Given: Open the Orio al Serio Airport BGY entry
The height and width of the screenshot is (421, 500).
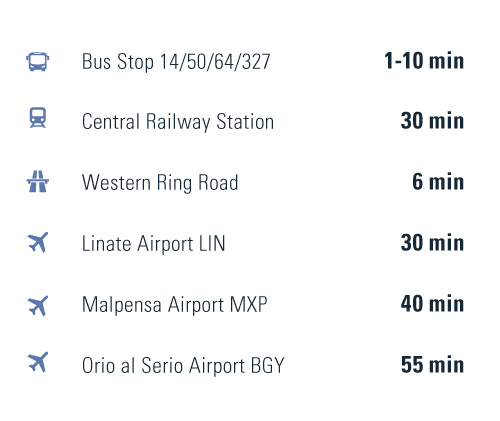Looking at the screenshot, I should [183, 365].
